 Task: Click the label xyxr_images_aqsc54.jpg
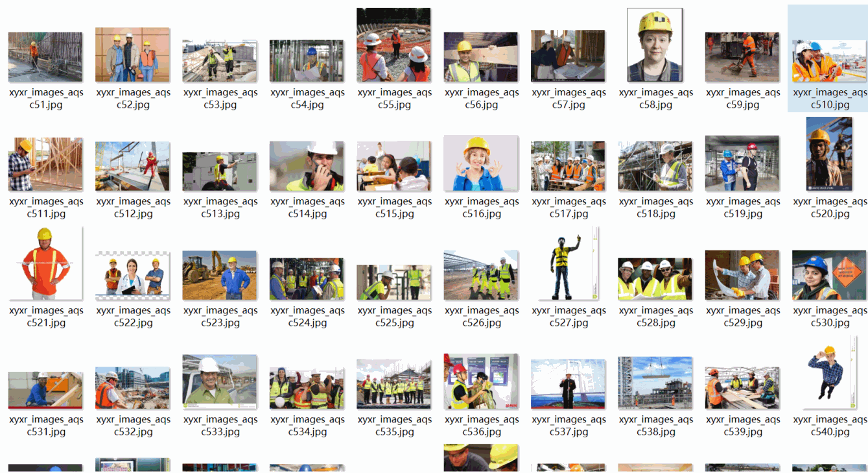(x=307, y=99)
